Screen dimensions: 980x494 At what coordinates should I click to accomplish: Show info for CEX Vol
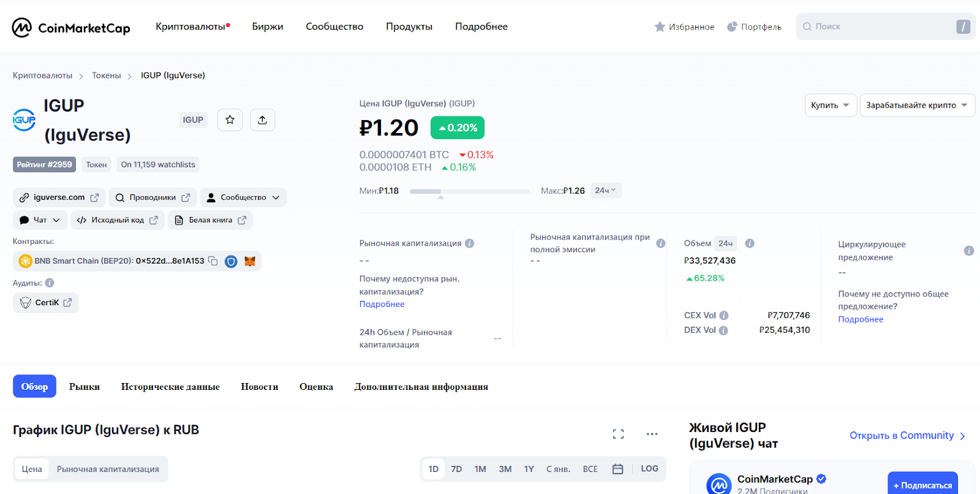coord(724,316)
